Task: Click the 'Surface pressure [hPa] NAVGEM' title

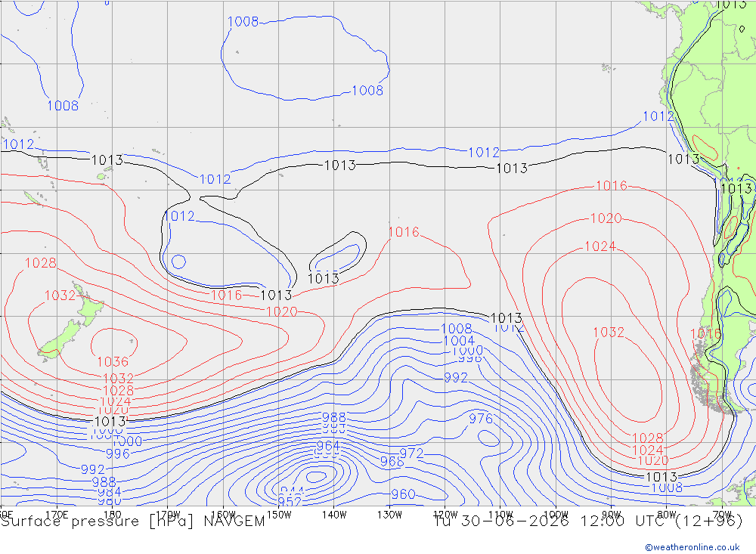Action: coord(132,522)
